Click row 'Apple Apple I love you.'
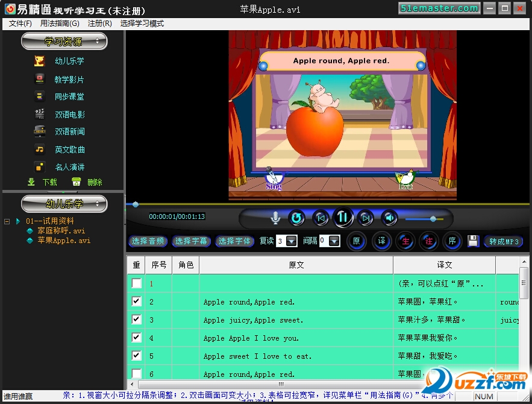Image resolution: width=532 pixels, height=404 pixels. click(323, 338)
